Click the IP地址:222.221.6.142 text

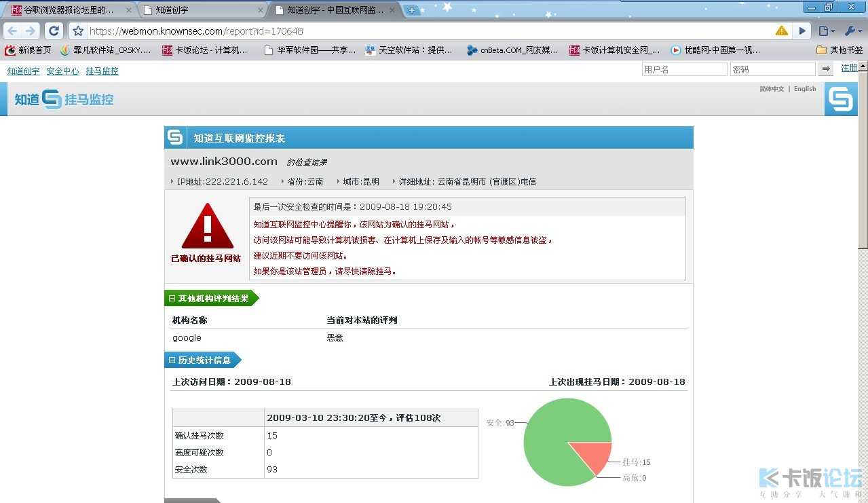pyautogui.click(x=222, y=182)
